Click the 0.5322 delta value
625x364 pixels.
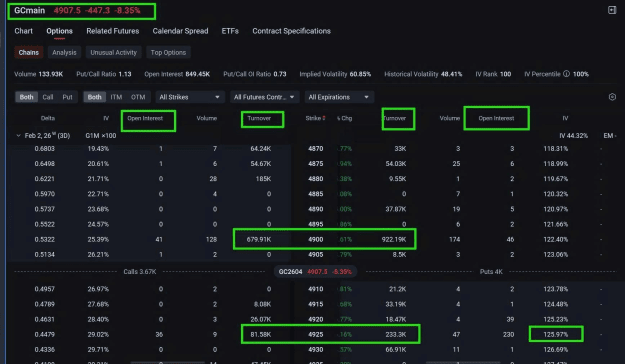tap(45, 240)
